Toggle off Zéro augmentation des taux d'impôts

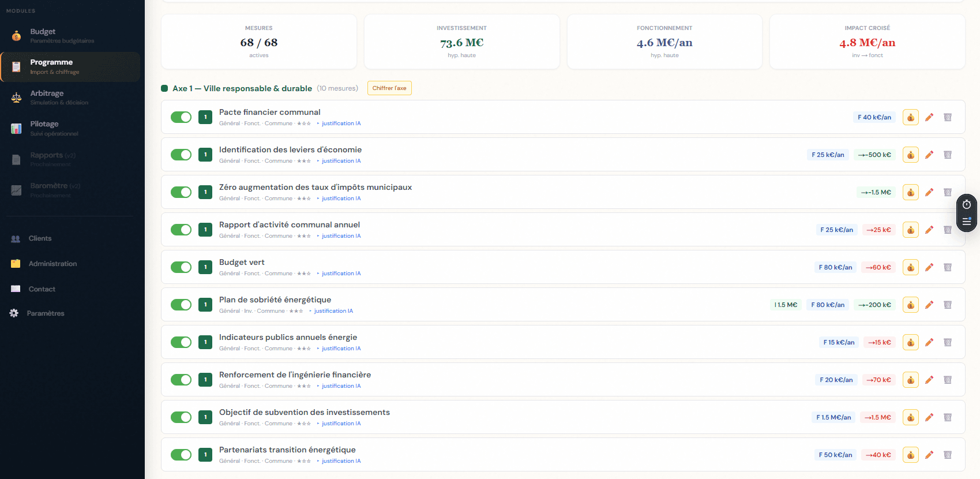click(x=181, y=192)
